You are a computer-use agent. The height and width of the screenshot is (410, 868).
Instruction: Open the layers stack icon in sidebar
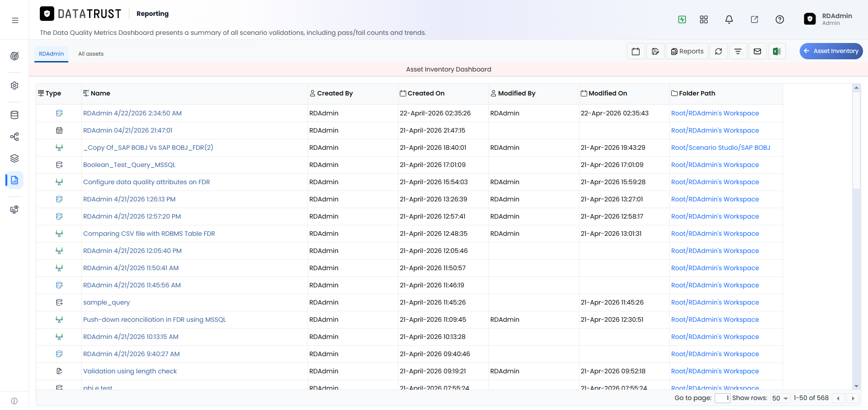pyautogui.click(x=14, y=158)
